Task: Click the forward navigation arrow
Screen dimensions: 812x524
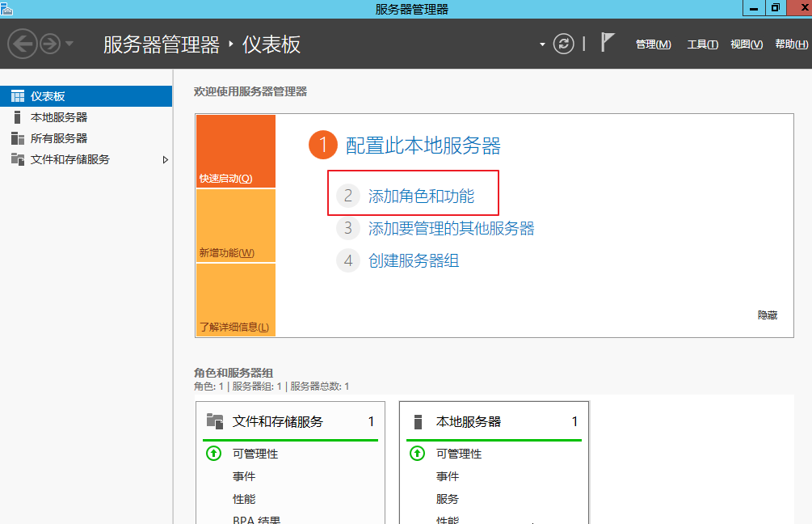Action: point(50,44)
